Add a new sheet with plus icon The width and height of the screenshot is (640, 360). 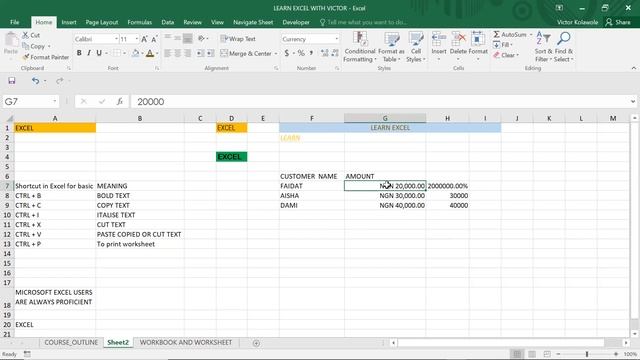256,343
